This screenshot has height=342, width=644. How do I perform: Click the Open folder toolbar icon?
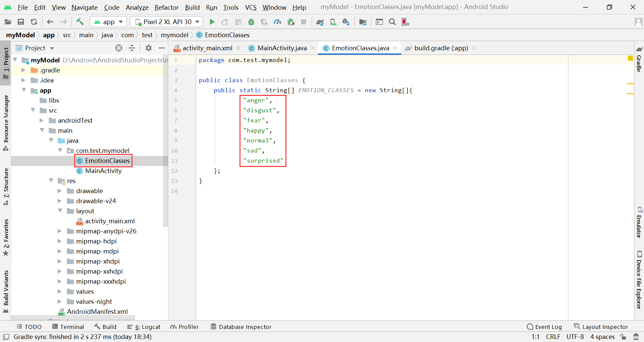point(8,22)
